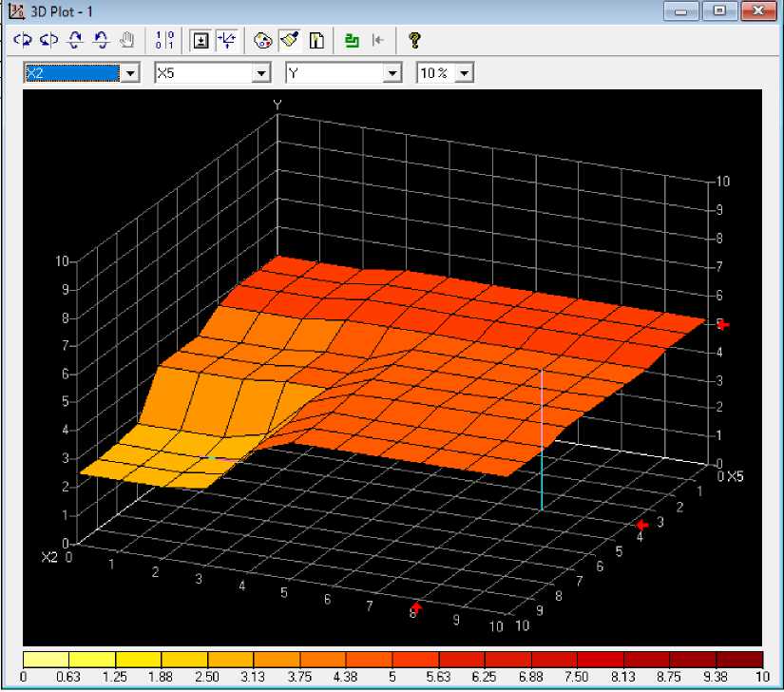Click the tilt up rotation icon
The height and width of the screenshot is (692, 784).
(75, 40)
